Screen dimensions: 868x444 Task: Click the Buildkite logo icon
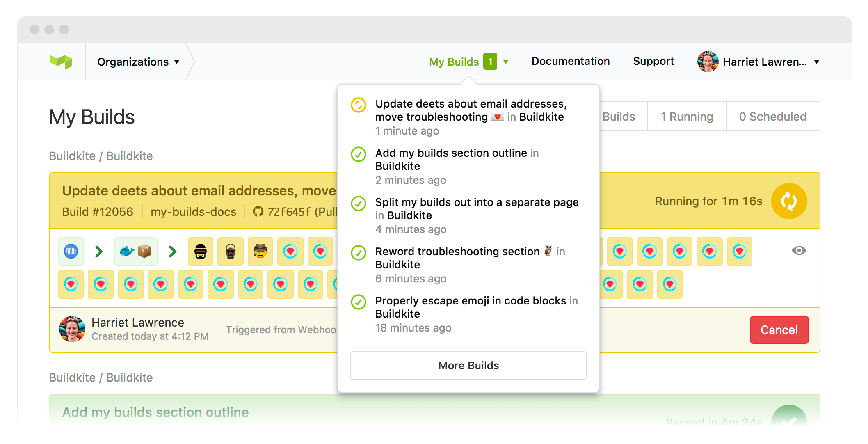(x=61, y=62)
